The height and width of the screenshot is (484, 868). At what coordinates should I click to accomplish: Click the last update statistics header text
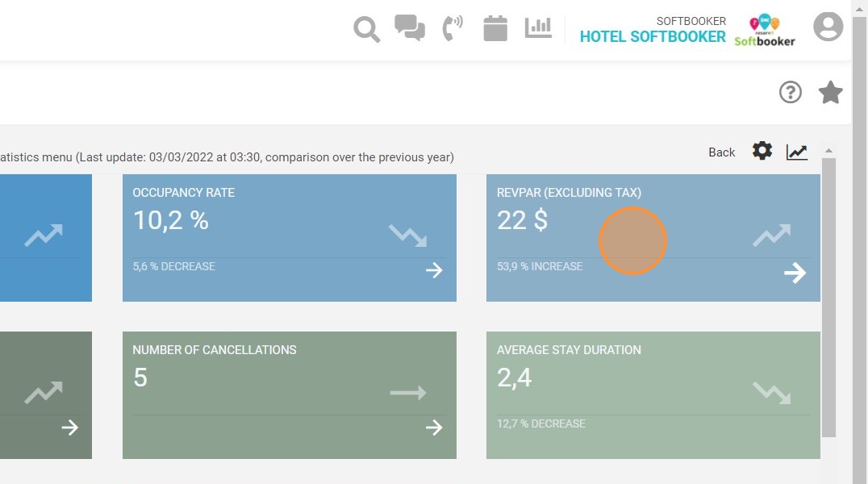click(x=227, y=157)
